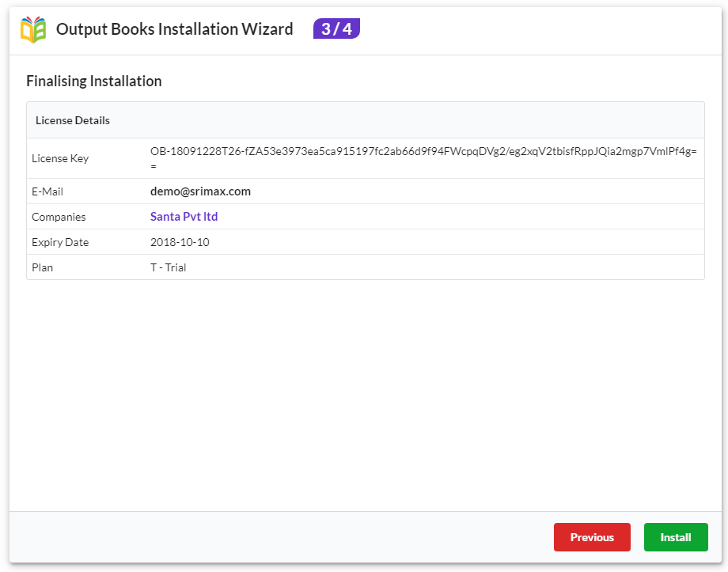Image resolution: width=728 pixels, height=572 pixels.
Task: Click the Output Books logo icon
Action: click(x=33, y=30)
